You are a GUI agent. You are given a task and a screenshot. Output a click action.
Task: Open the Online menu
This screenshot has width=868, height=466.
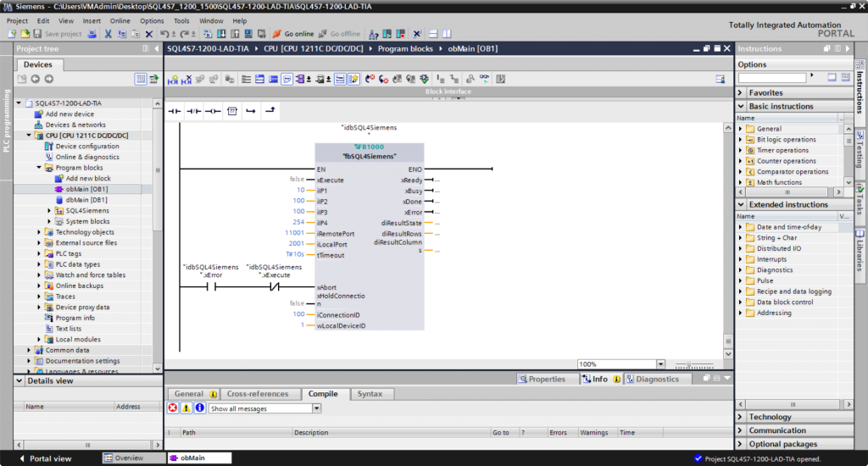point(120,20)
